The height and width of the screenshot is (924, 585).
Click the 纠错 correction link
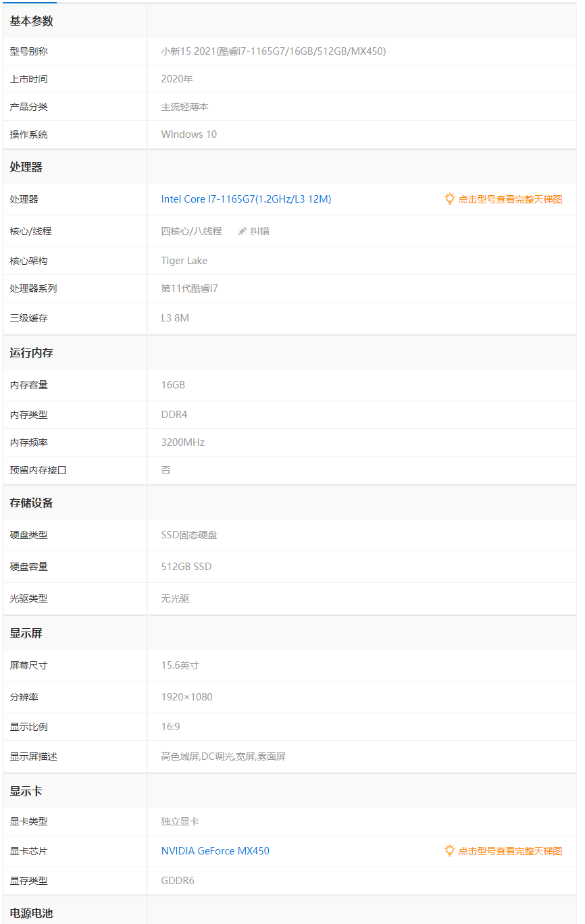[x=260, y=231]
